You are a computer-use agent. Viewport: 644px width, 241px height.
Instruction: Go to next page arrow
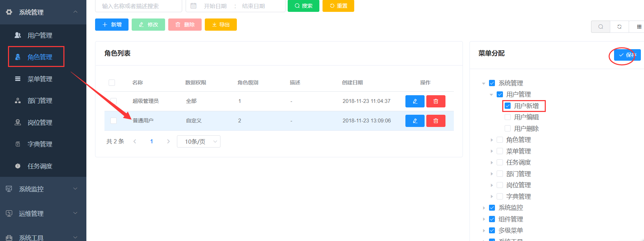[x=169, y=141]
